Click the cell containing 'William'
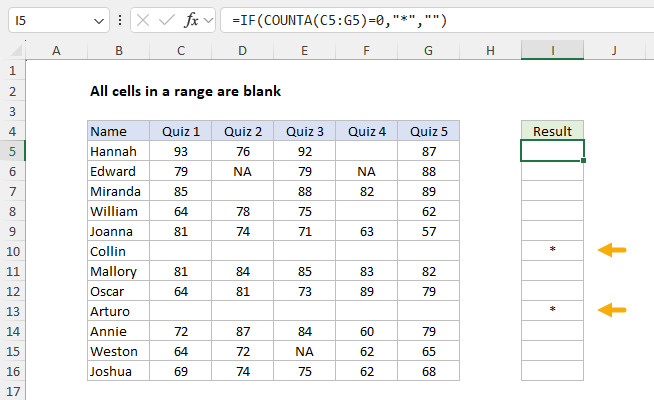 coord(118,211)
